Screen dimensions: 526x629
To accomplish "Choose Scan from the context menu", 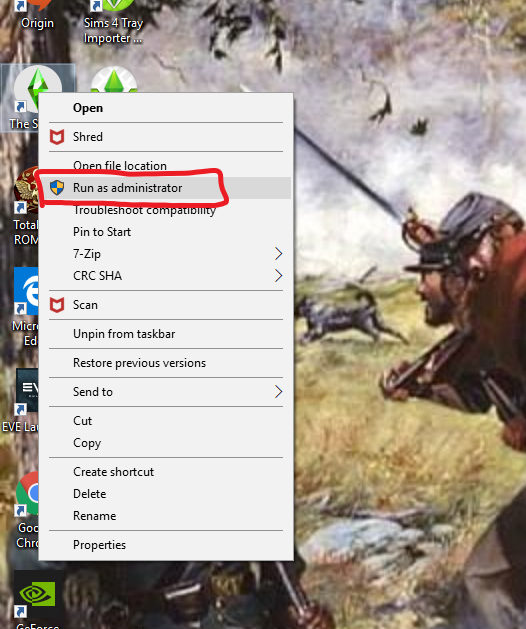I will [166, 305].
